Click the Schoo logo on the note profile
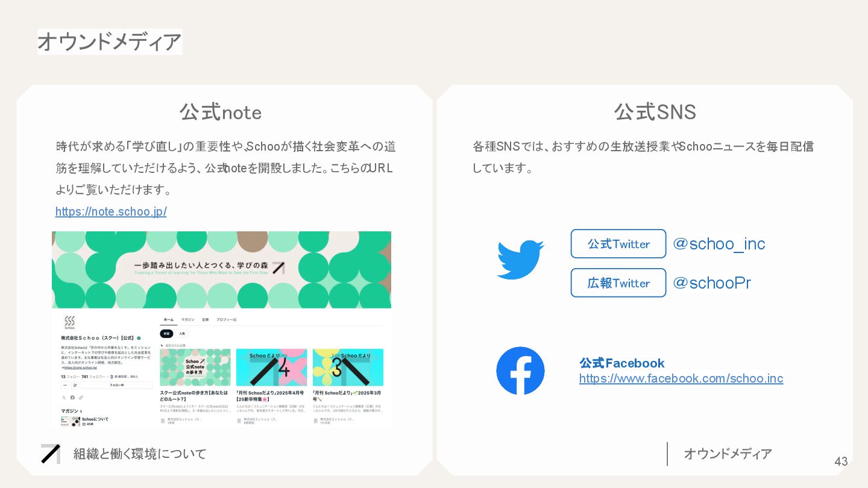Viewport: 868px width, 488px height. point(69,322)
